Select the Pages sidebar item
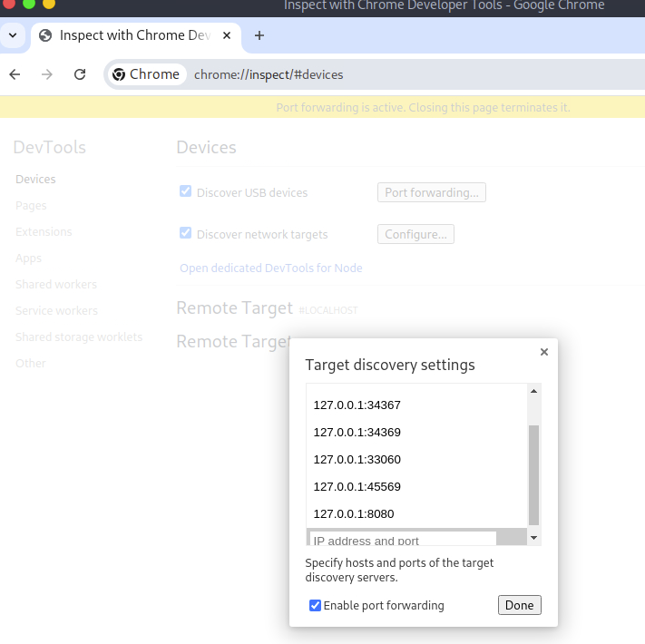The image size is (645, 644). (x=31, y=206)
